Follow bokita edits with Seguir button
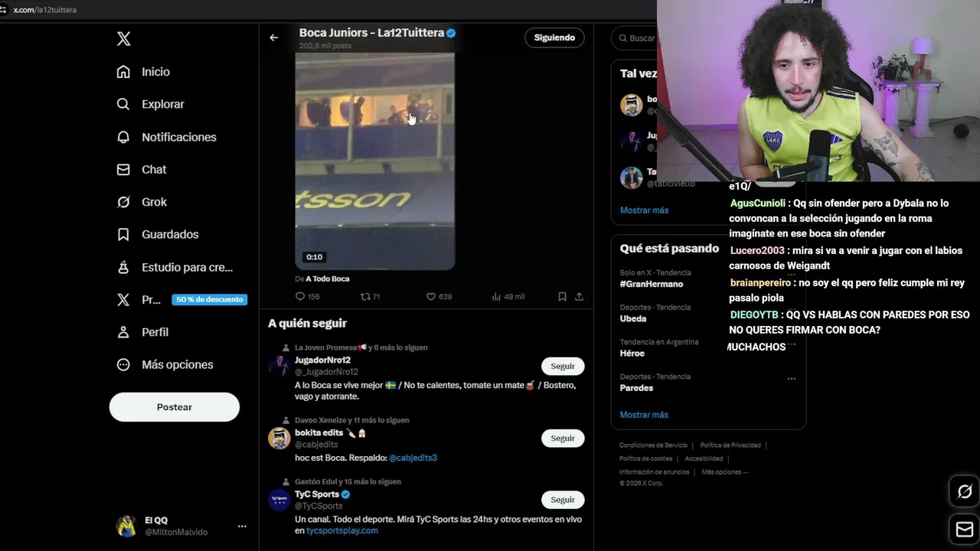This screenshot has width=980, height=551. (x=563, y=438)
